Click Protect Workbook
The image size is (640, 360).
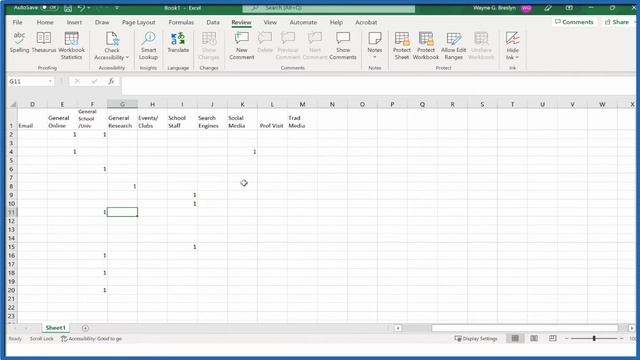point(426,46)
